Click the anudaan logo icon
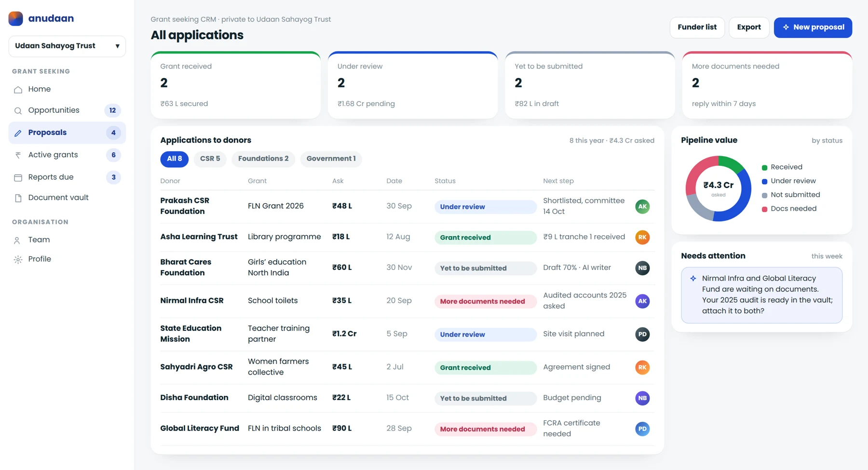868x470 pixels. tap(16, 18)
